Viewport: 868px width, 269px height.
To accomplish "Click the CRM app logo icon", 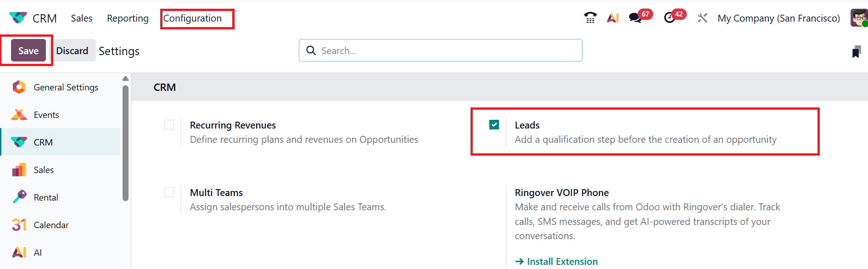I will (x=18, y=18).
